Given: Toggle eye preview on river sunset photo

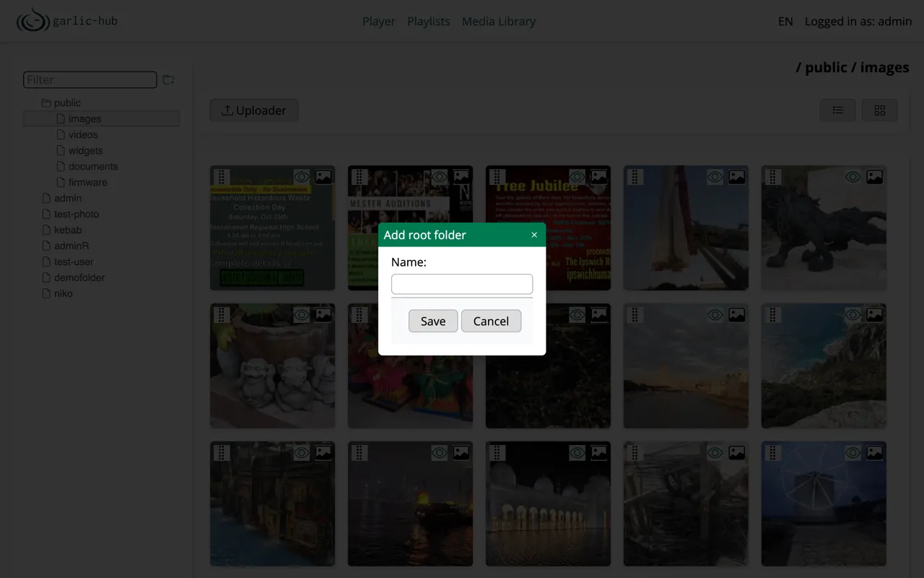Looking at the screenshot, I should click(x=715, y=314).
